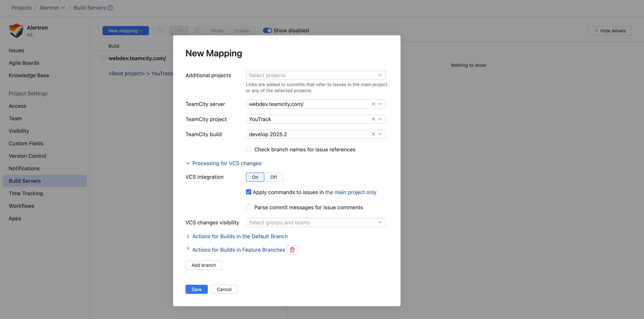The width and height of the screenshot is (644, 319).
Task: Enable Parse commit messages for issue comments
Action: click(248, 207)
